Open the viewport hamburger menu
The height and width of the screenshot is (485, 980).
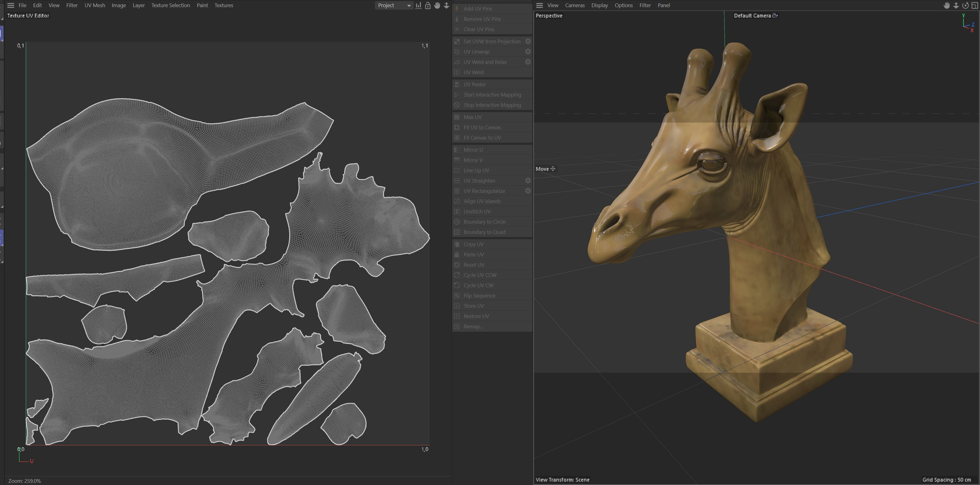539,5
